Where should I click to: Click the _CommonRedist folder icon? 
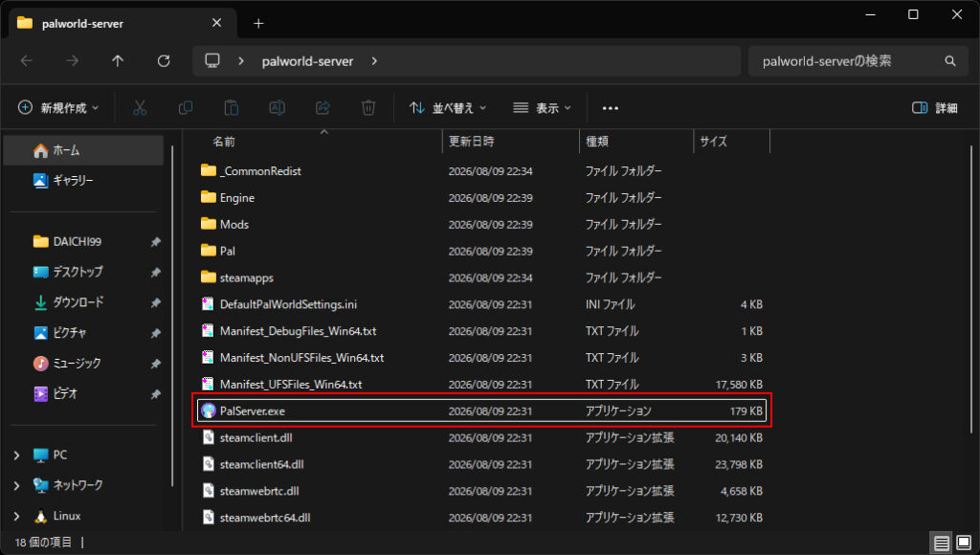(x=208, y=170)
